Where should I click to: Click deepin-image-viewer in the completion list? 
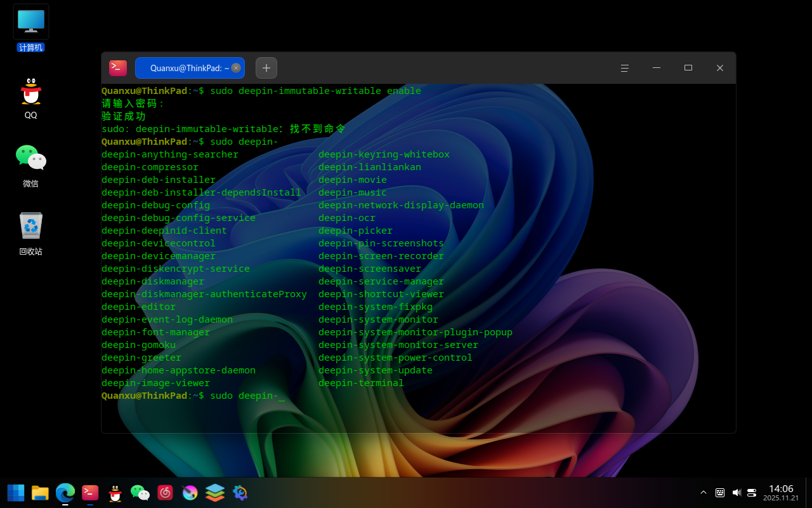(155, 383)
